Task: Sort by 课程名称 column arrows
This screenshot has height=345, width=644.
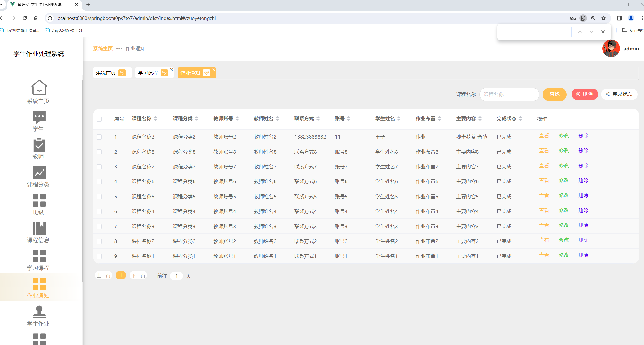Action: (156, 119)
